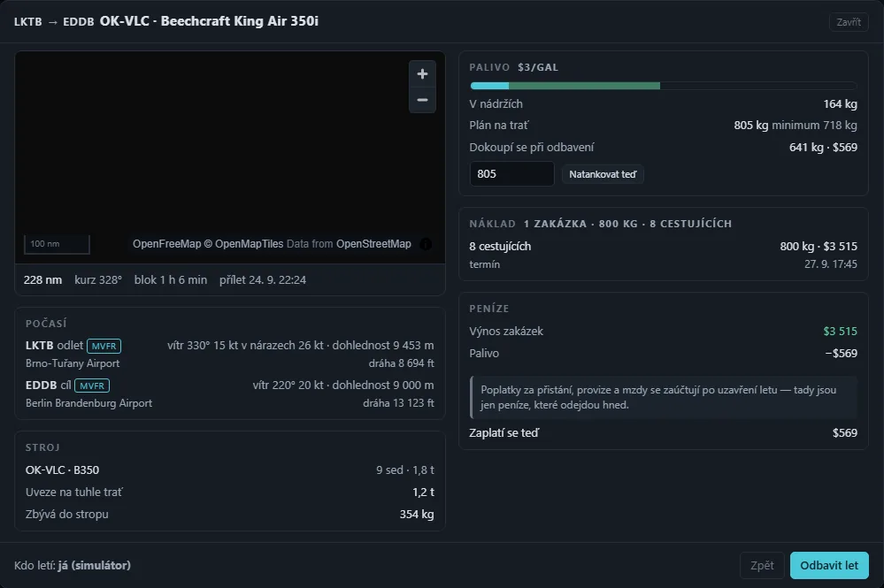The height and width of the screenshot is (588, 884).
Task: Select the '164 kg' fuel in tanks value
Action: 840,104
